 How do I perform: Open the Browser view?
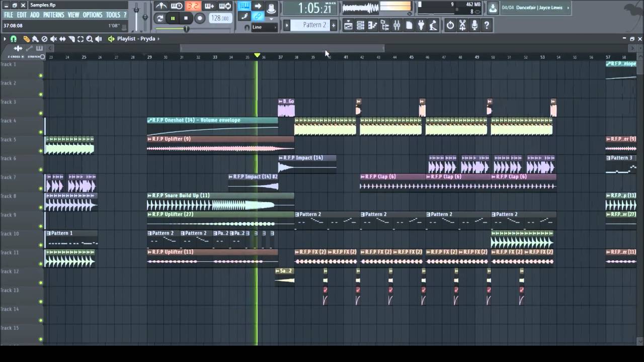385,25
